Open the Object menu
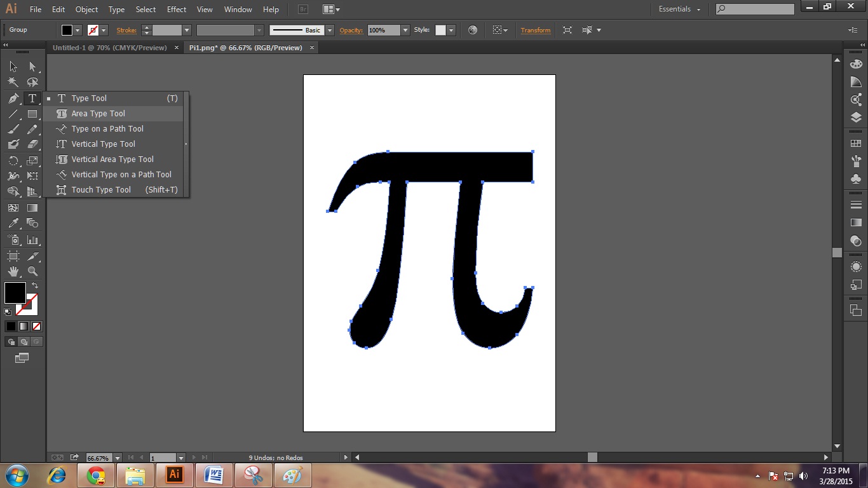This screenshot has height=488, width=868. pyautogui.click(x=86, y=10)
